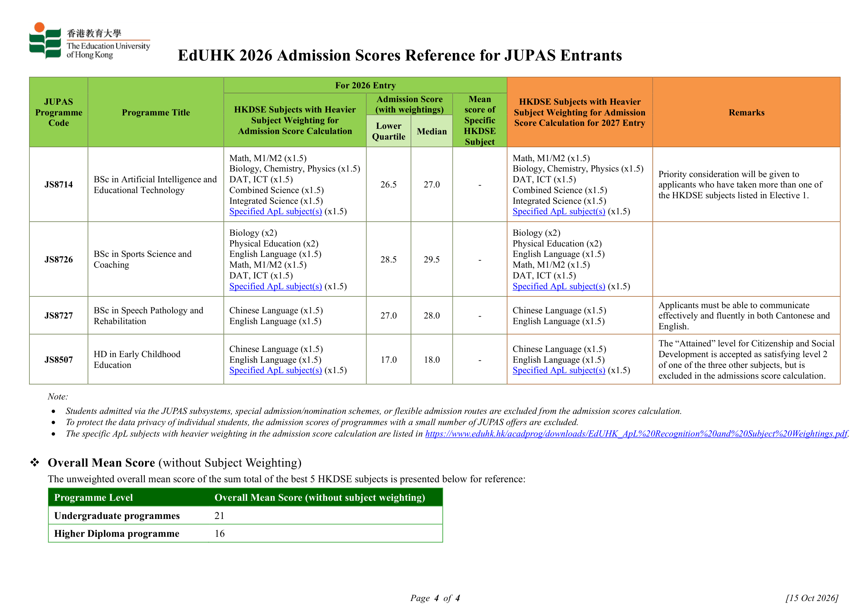This screenshot has height=614, width=868.
Task: Click lower quartile score 28.5
Action: tap(389, 259)
